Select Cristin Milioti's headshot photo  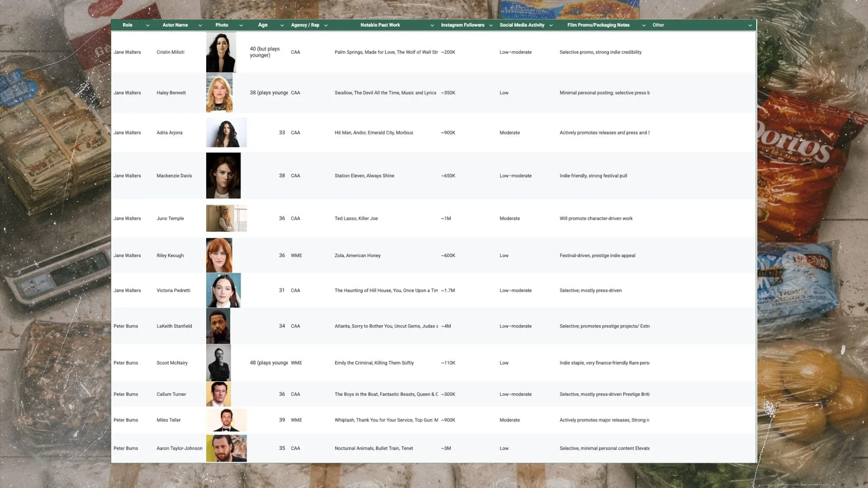tap(221, 52)
